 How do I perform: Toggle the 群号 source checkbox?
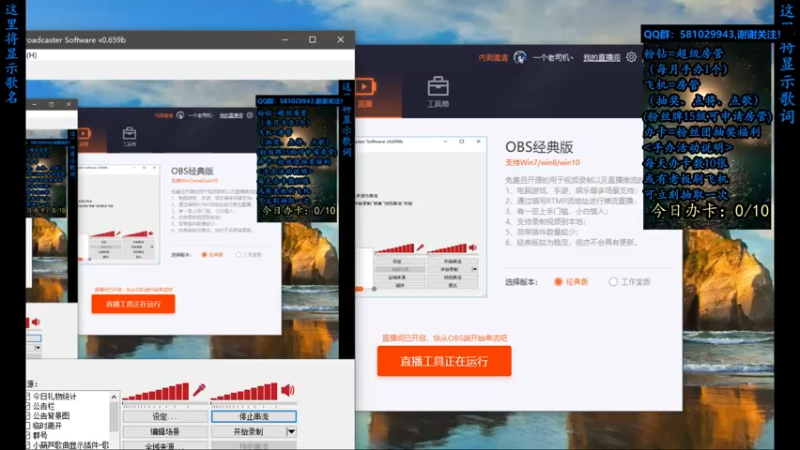click(x=28, y=435)
